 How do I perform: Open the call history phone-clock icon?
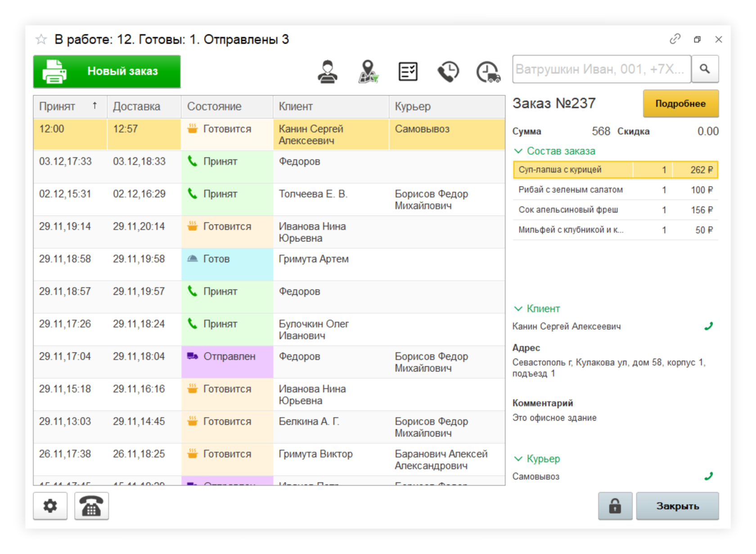click(x=448, y=72)
